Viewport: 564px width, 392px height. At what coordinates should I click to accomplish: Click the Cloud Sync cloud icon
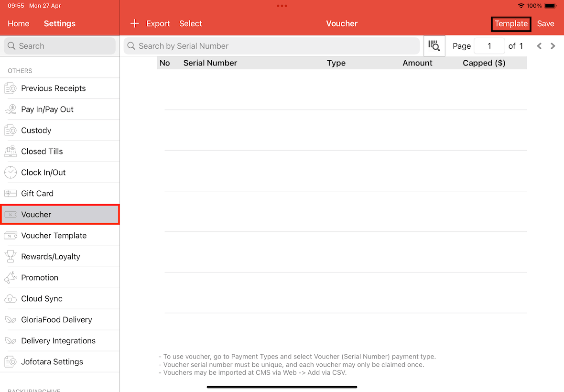click(11, 298)
